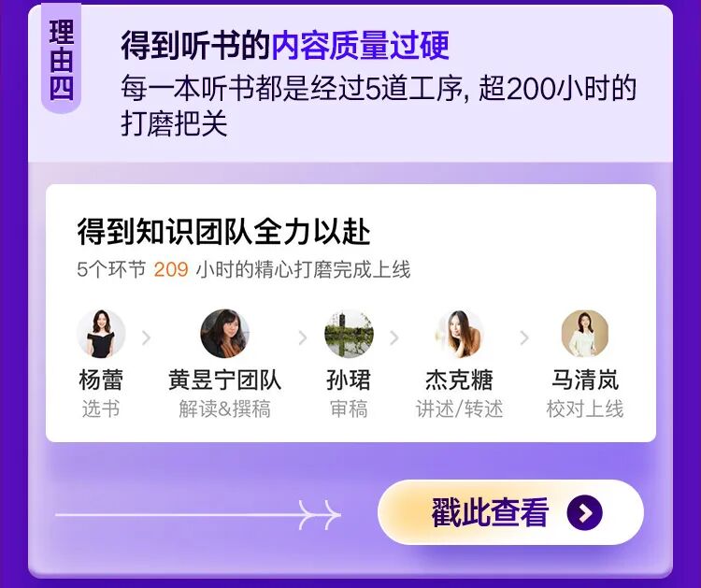Image resolution: width=701 pixels, height=588 pixels.
Task: Click the chevron before 马清岚's avatar
Action: pyautogui.click(x=525, y=338)
